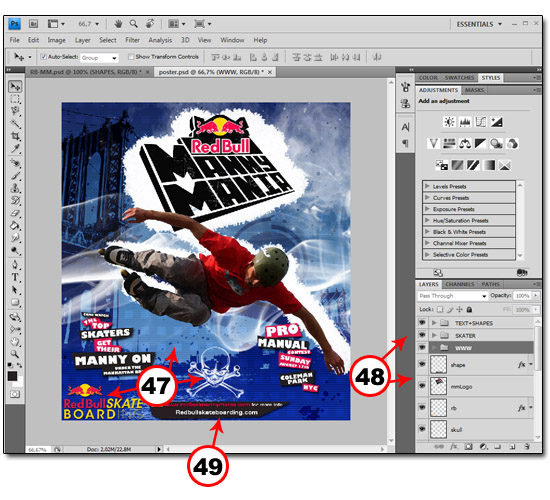
Task: Hide the WWW layer group
Action: coord(422,348)
